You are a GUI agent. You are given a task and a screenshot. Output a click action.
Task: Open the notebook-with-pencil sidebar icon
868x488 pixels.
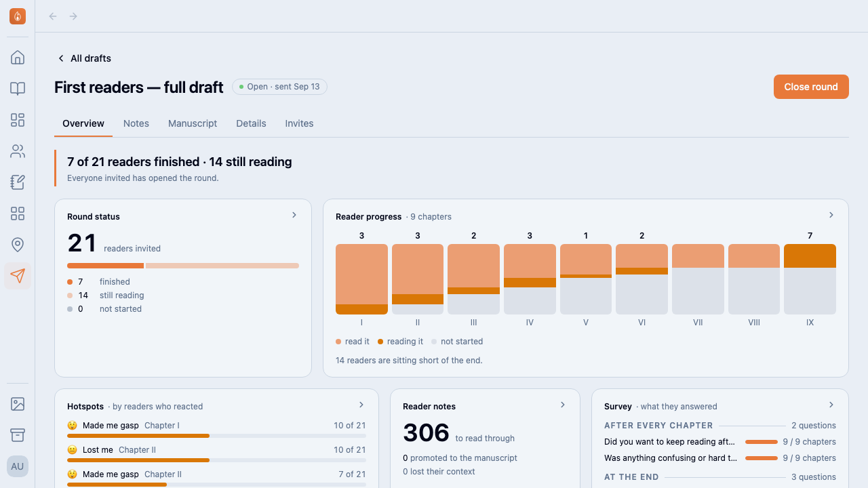[18, 182]
